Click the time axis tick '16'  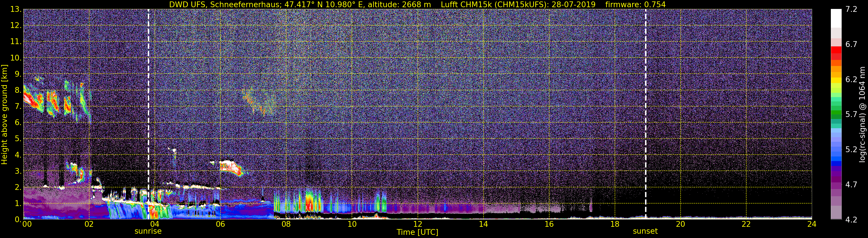pyautogui.click(x=549, y=224)
